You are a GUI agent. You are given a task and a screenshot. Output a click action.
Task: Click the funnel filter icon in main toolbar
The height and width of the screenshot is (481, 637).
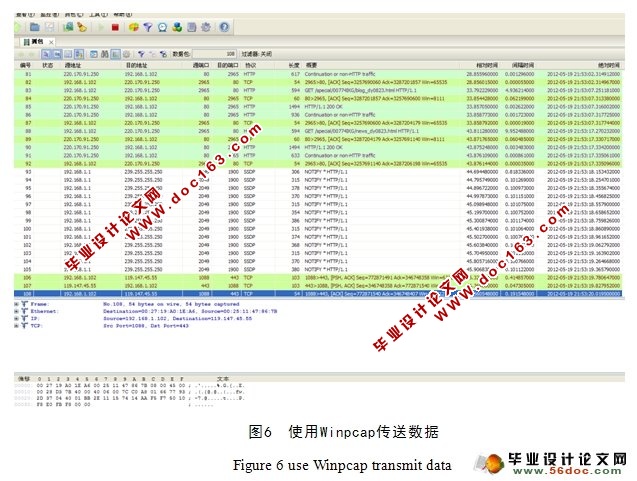(x=148, y=27)
